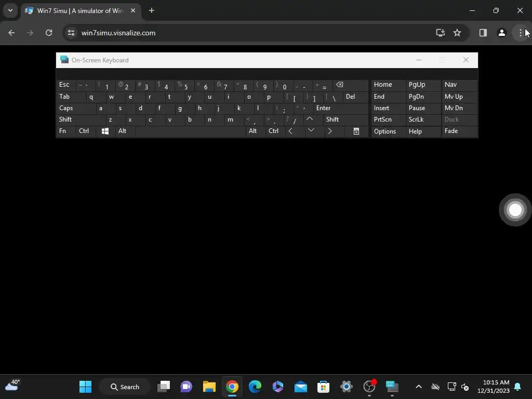Click the PgDn key
Image resolution: width=532 pixels, height=399 pixels.
coord(423,97)
